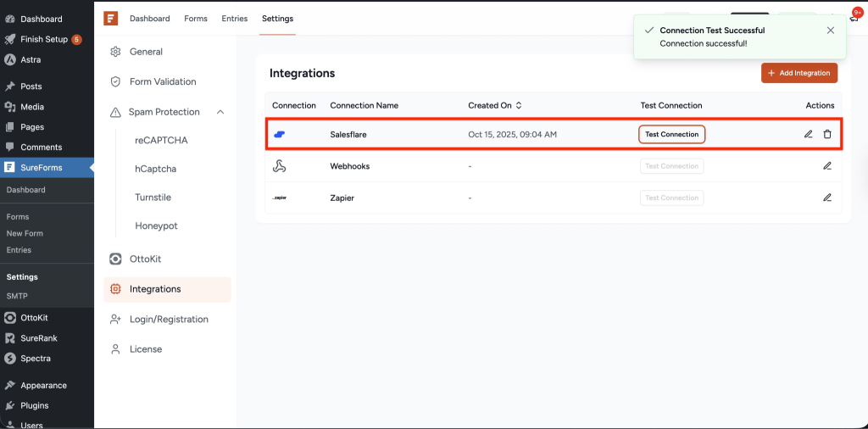Go to Plugins in WordPress admin menu
868x429 pixels.
(34, 405)
